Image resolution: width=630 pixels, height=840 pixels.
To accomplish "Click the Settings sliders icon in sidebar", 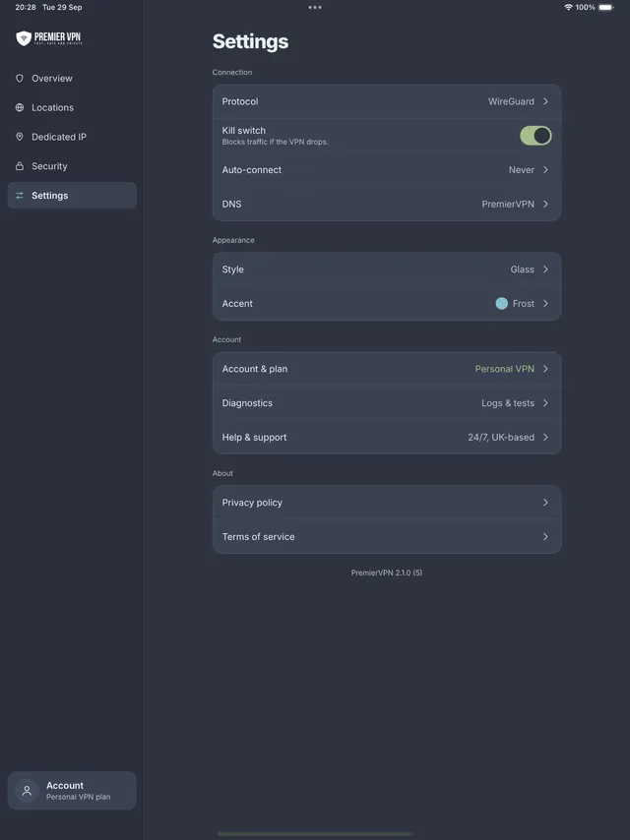I will (x=20, y=196).
